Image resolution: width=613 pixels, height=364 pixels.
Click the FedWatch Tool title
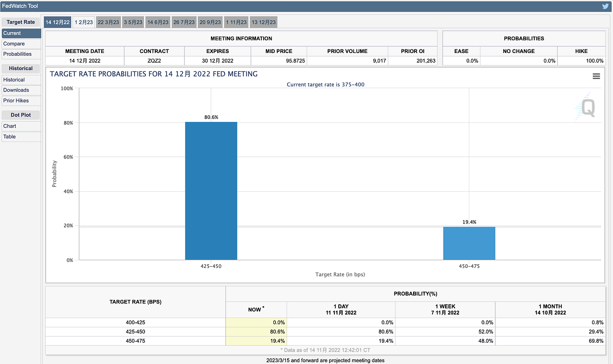coord(20,6)
